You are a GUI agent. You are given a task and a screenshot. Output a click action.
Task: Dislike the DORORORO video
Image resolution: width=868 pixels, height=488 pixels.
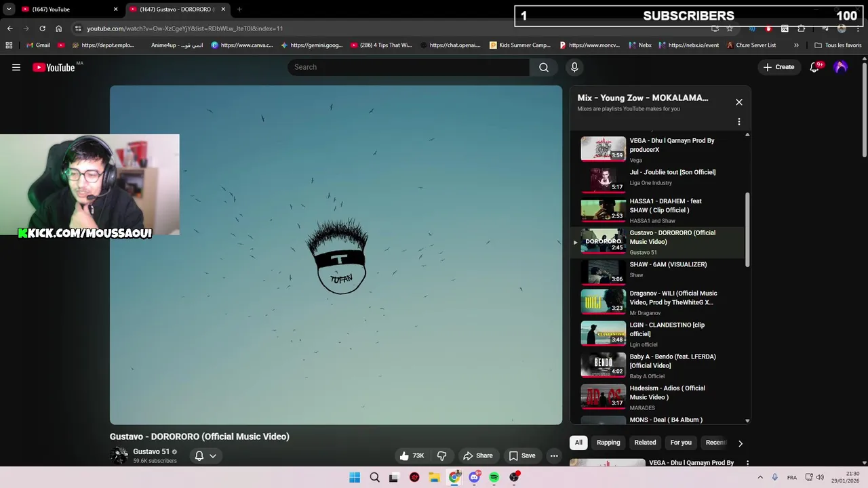[441, 455]
